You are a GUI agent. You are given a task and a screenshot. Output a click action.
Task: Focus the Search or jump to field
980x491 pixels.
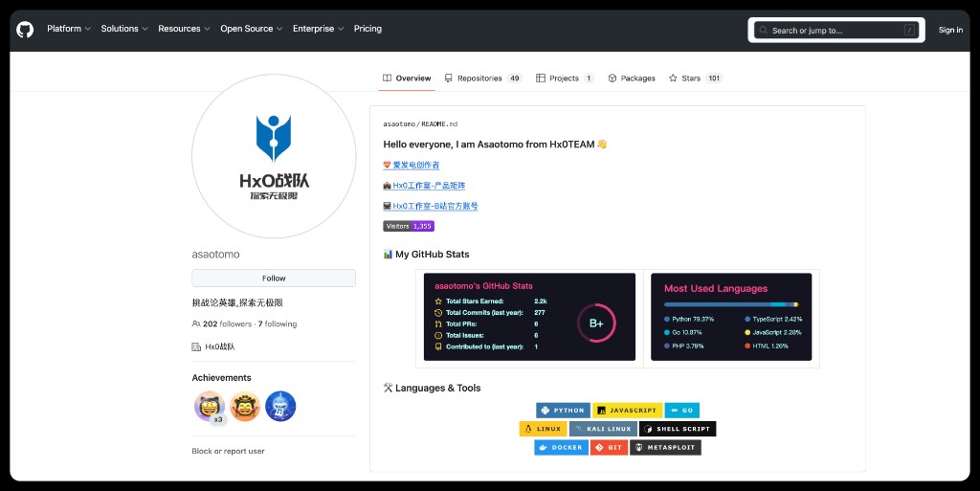click(x=836, y=30)
